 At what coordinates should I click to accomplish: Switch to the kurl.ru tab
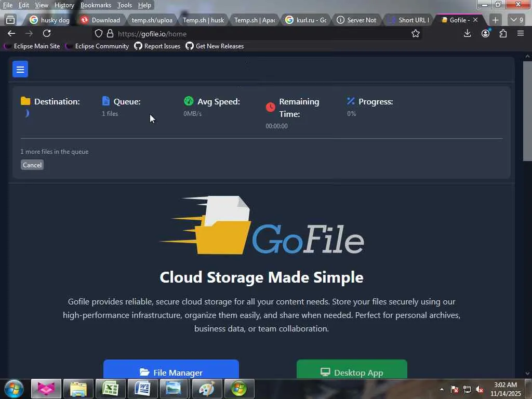tap(305, 20)
